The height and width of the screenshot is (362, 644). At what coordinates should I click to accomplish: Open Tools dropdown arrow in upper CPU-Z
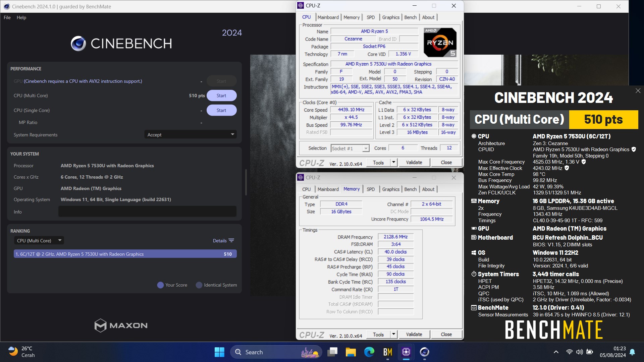[x=394, y=163]
